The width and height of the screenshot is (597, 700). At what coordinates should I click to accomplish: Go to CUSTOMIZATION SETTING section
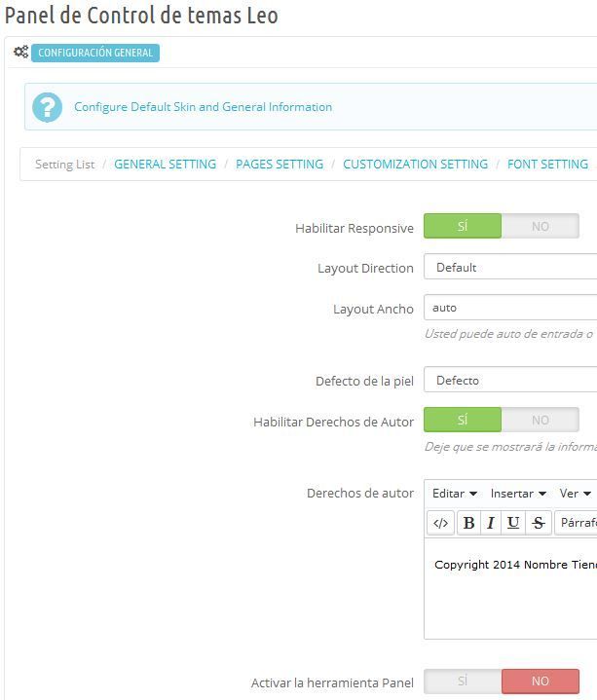point(415,165)
